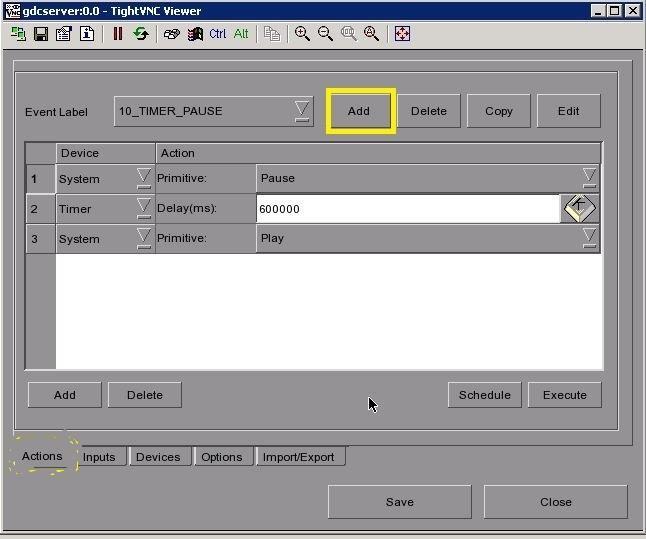The width and height of the screenshot is (646, 539).
Task: Click the Event Label text
Action: point(56,112)
